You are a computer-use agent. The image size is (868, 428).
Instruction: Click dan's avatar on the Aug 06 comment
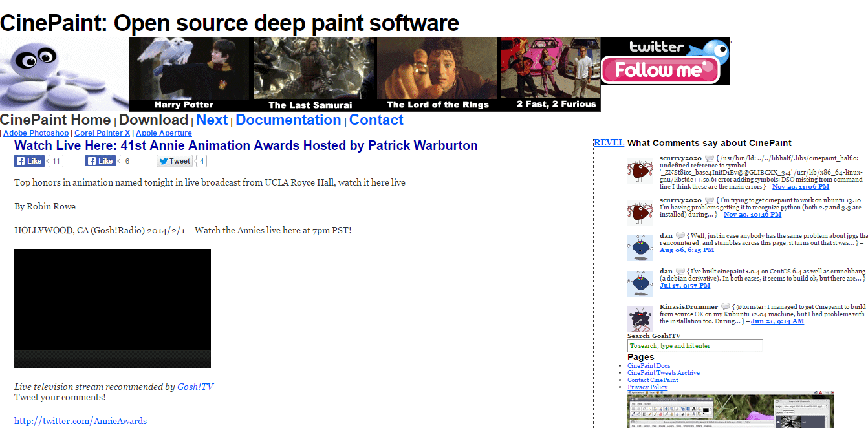point(640,248)
